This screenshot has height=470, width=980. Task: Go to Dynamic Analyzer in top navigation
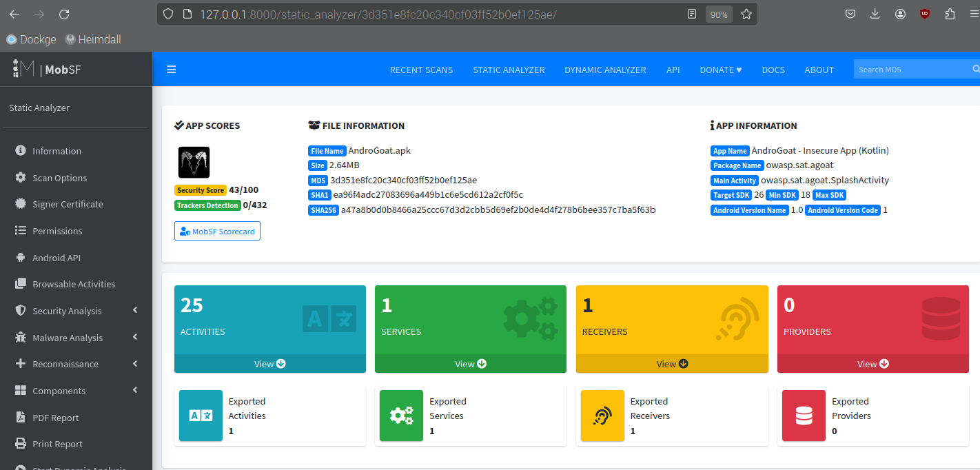pos(605,70)
